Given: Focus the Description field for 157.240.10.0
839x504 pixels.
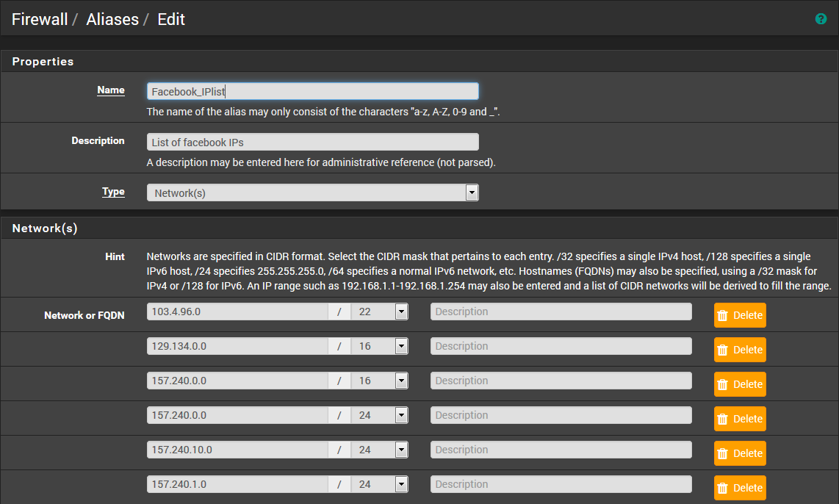Looking at the screenshot, I should pyautogui.click(x=561, y=450).
